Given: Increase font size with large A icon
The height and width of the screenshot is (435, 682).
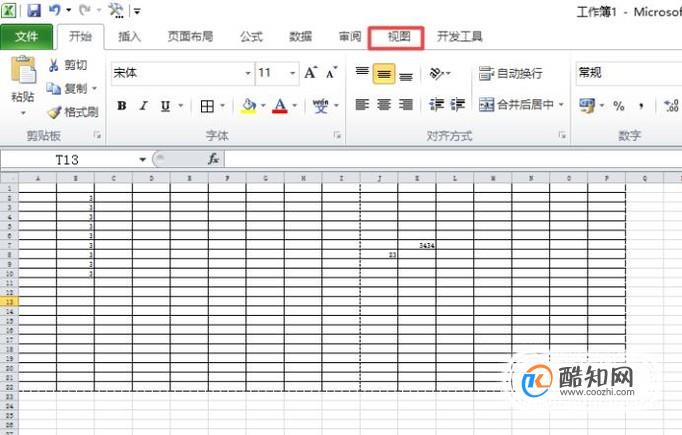Looking at the screenshot, I should pos(311,73).
